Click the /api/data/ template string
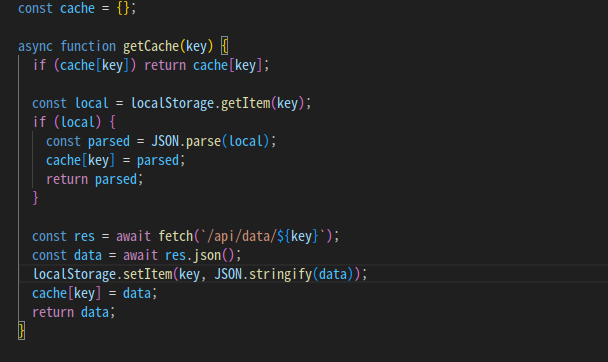This screenshot has width=608, height=362. tap(263, 236)
